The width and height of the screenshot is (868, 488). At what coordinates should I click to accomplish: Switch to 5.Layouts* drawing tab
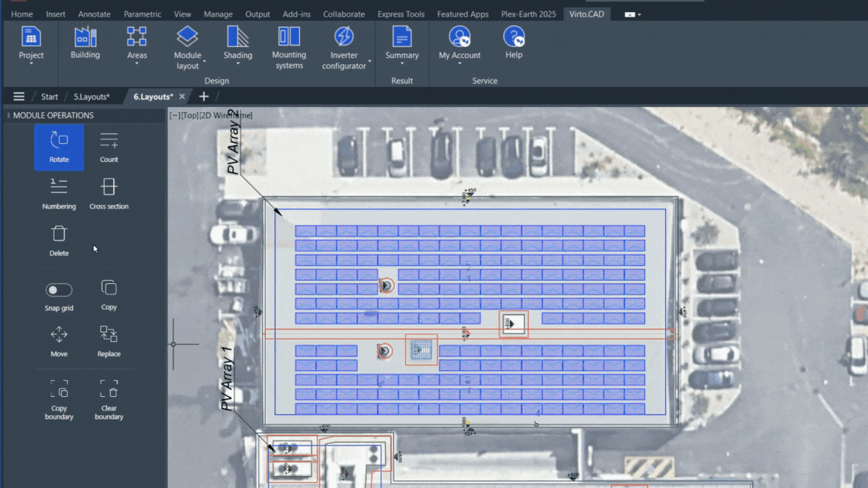tap(92, 97)
